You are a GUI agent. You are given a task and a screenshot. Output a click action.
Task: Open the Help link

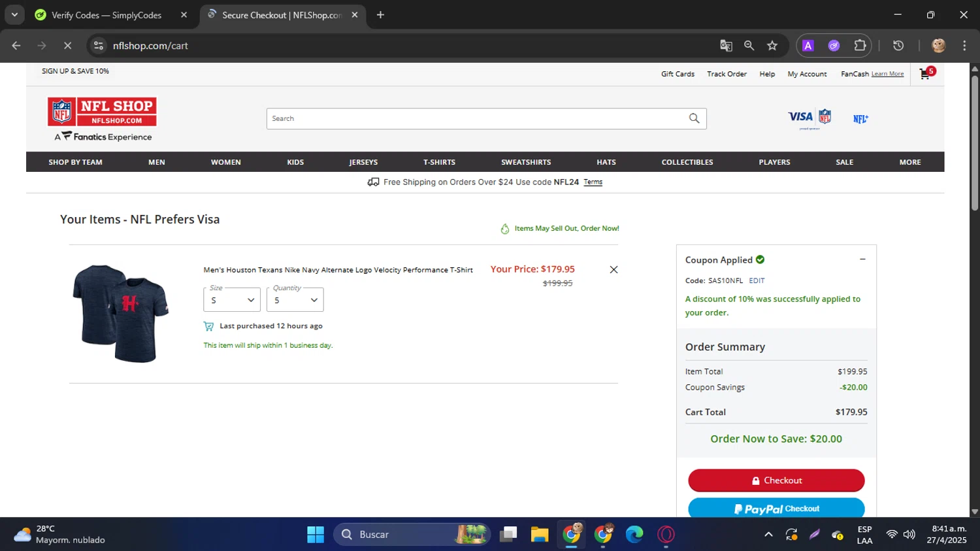click(767, 74)
